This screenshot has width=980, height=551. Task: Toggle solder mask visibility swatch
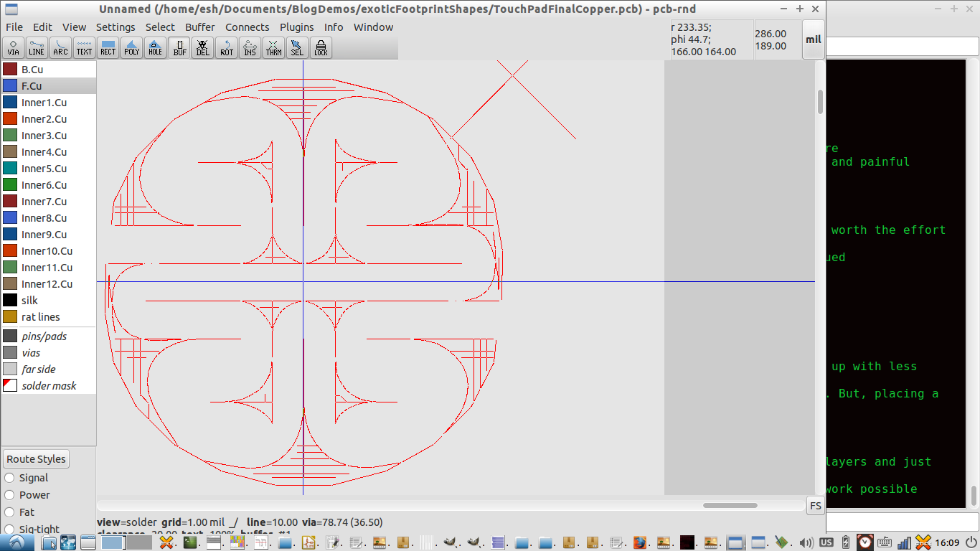coord(10,386)
